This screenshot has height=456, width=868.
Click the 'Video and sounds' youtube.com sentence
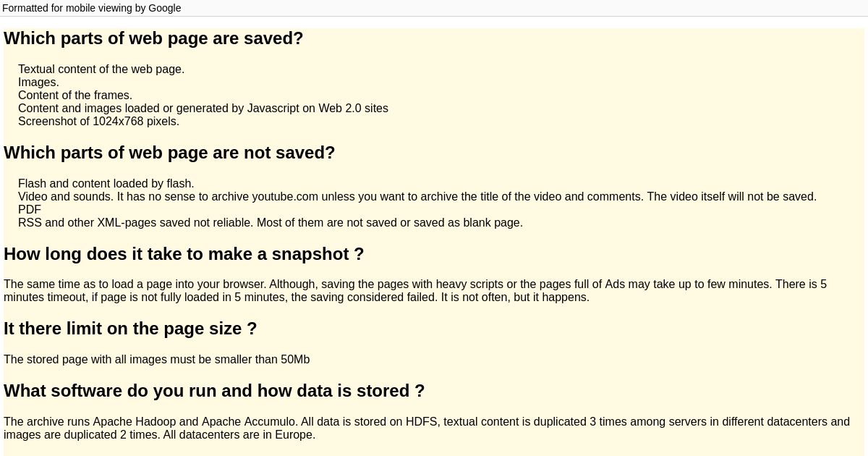pyautogui.click(x=417, y=197)
